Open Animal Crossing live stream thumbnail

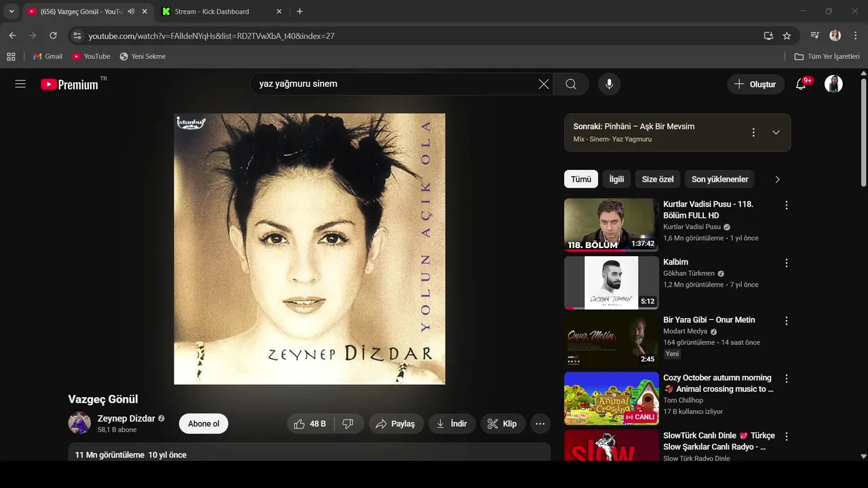[611, 399]
